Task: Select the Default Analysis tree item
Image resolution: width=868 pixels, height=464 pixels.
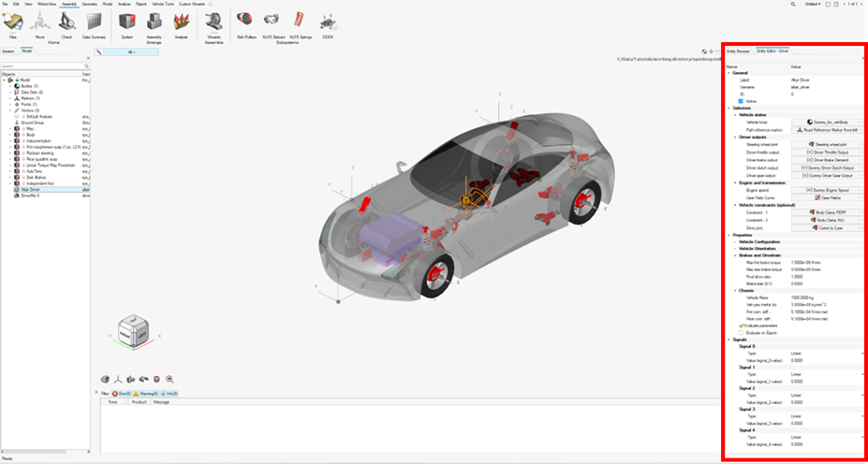Action: [x=39, y=116]
